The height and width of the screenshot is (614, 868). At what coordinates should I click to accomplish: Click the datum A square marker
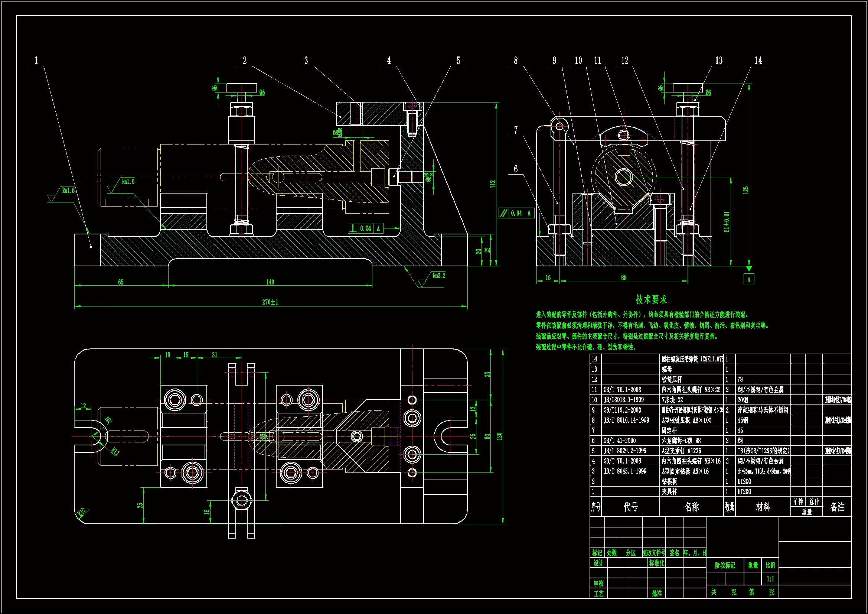pyautogui.click(x=748, y=279)
